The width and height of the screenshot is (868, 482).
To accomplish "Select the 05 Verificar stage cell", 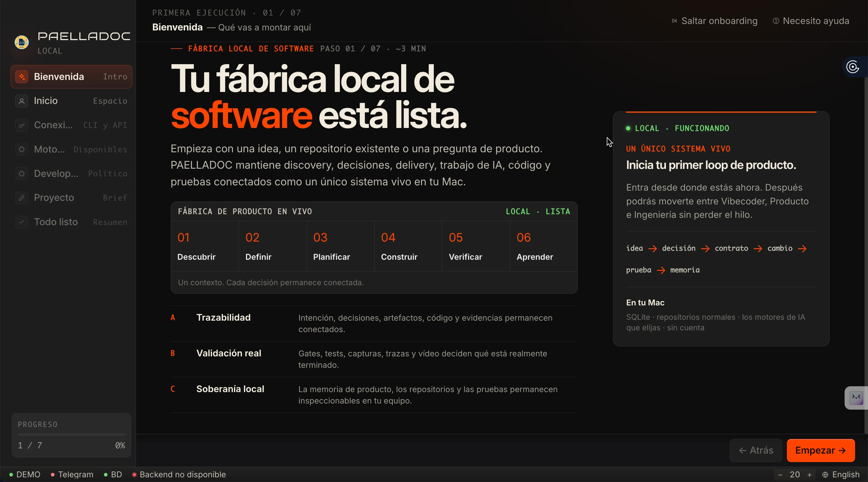I will [x=476, y=246].
